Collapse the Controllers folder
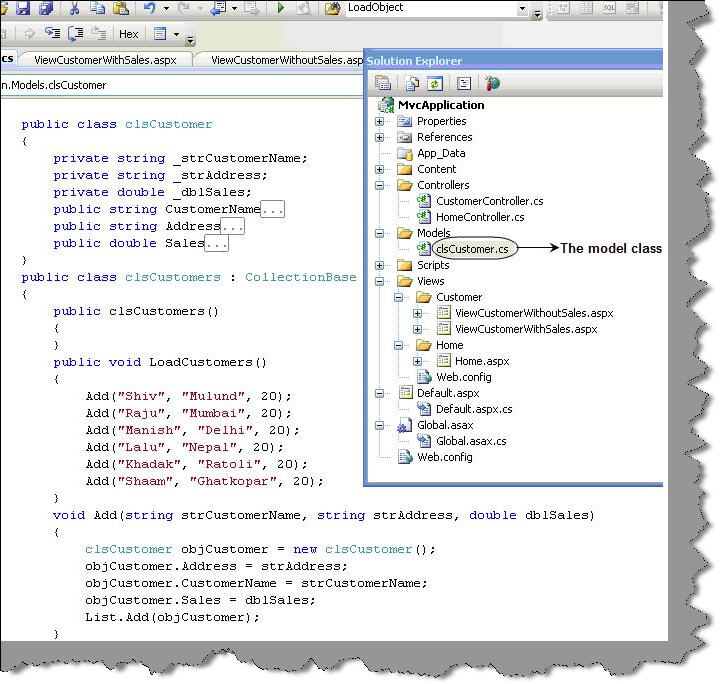The width and height of the screenshot is (720, 684). click(x=380, y=185)
